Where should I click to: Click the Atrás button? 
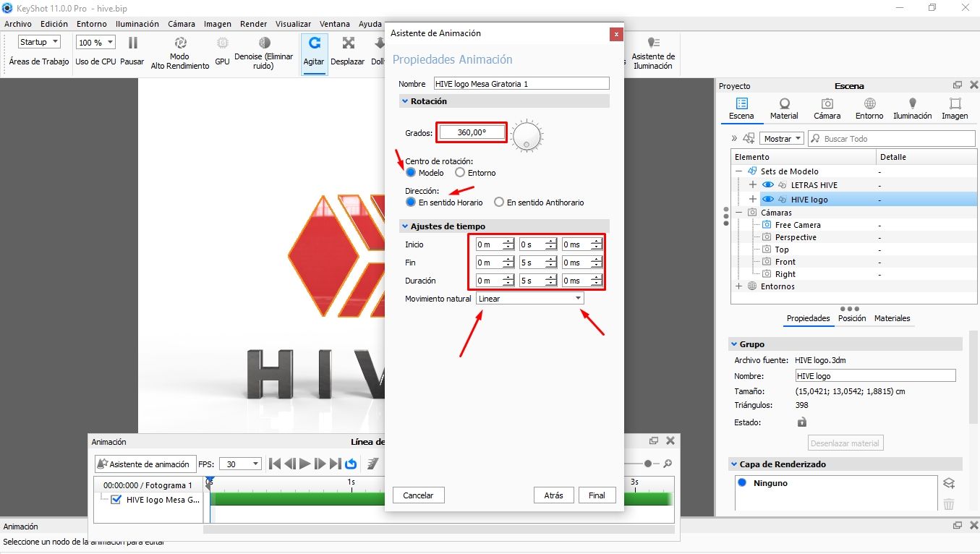coord(553,495)
